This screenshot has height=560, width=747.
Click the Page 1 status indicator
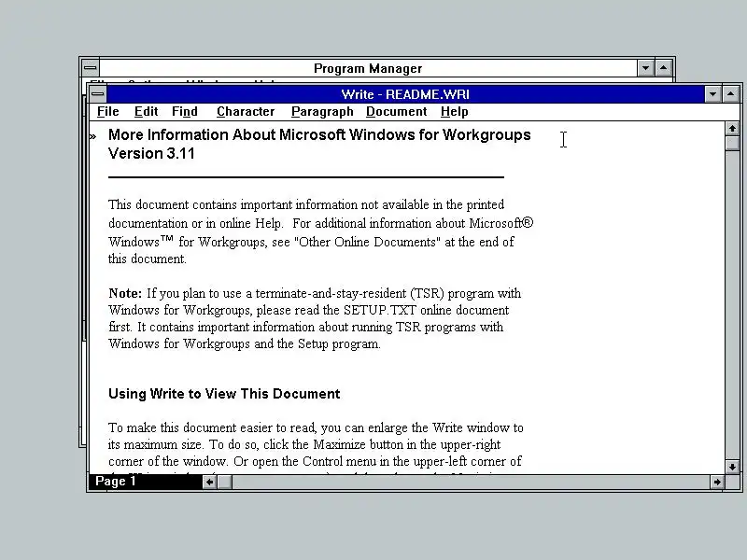(146, 482)
